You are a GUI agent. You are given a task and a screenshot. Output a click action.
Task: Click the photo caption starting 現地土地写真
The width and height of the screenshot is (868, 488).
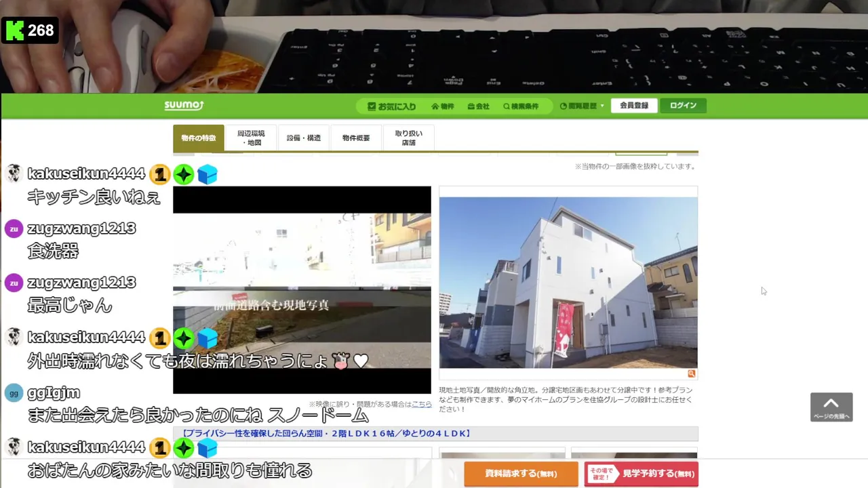pyautogui.click(x=566, y=400)
